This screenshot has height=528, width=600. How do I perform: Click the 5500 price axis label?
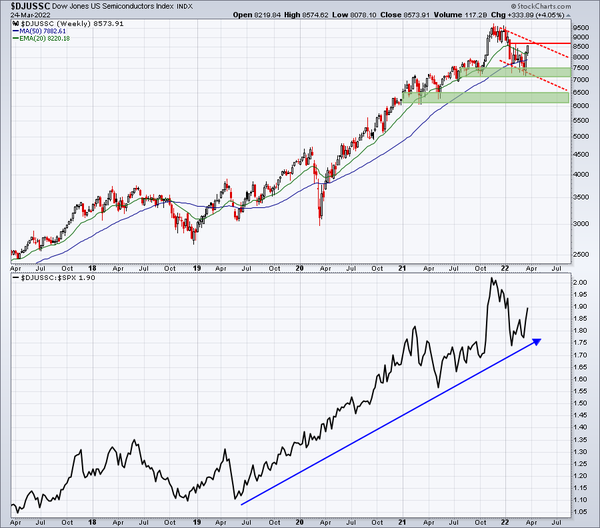(x=580, y=121)
